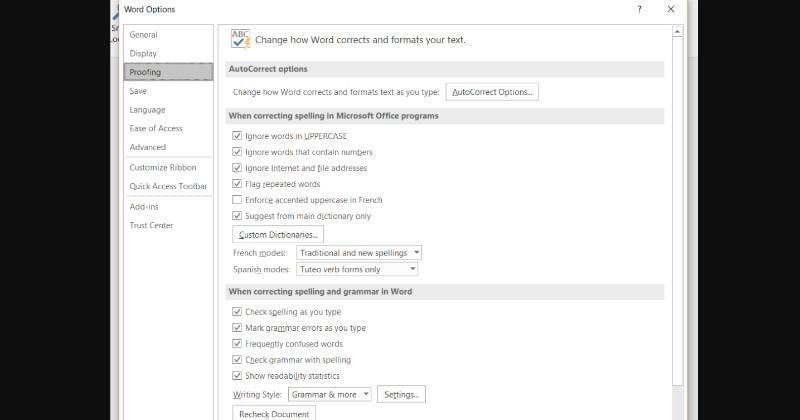Click the vertical scrollbar of options pane
Screen dimensions: 800x420
click(x=677, y=200)
